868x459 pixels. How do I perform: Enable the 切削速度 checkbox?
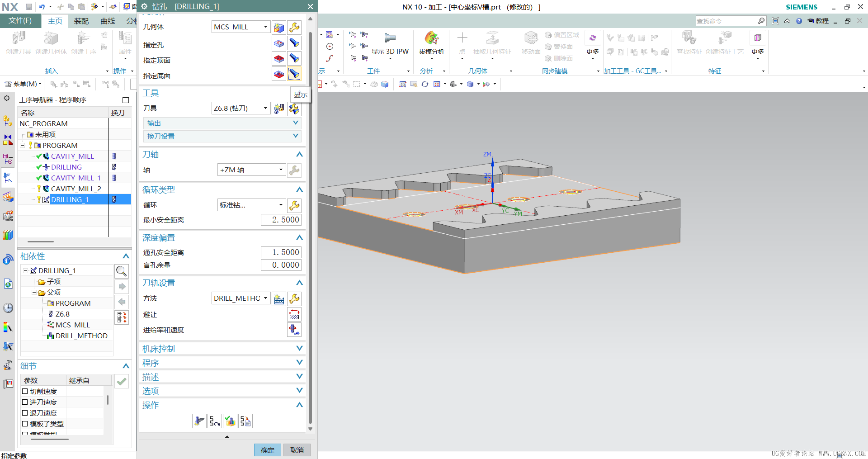25,391
